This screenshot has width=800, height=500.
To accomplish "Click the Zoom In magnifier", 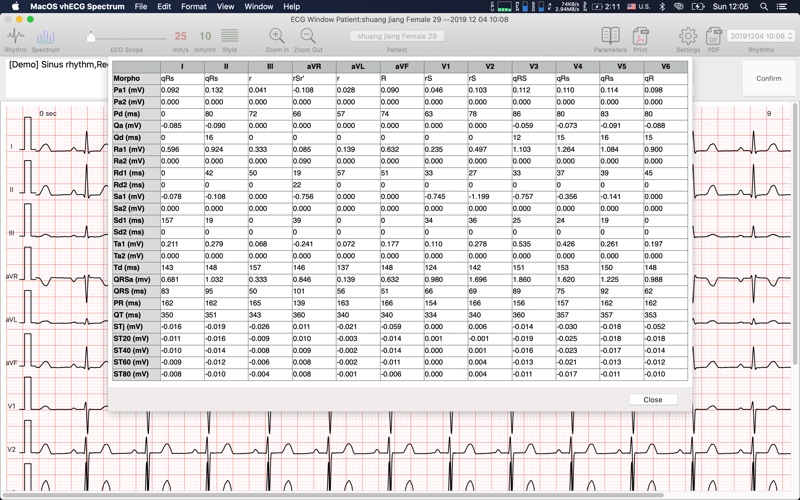I will [277, 36].
